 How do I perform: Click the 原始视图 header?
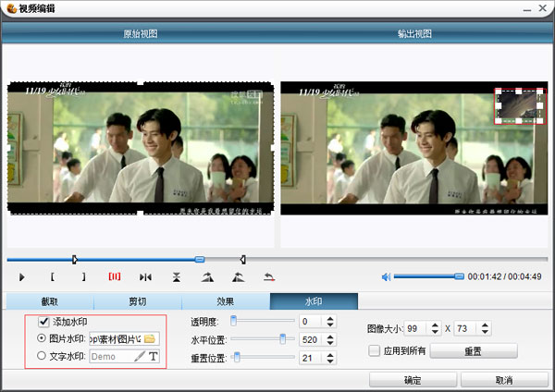click(x=141, y=34)
